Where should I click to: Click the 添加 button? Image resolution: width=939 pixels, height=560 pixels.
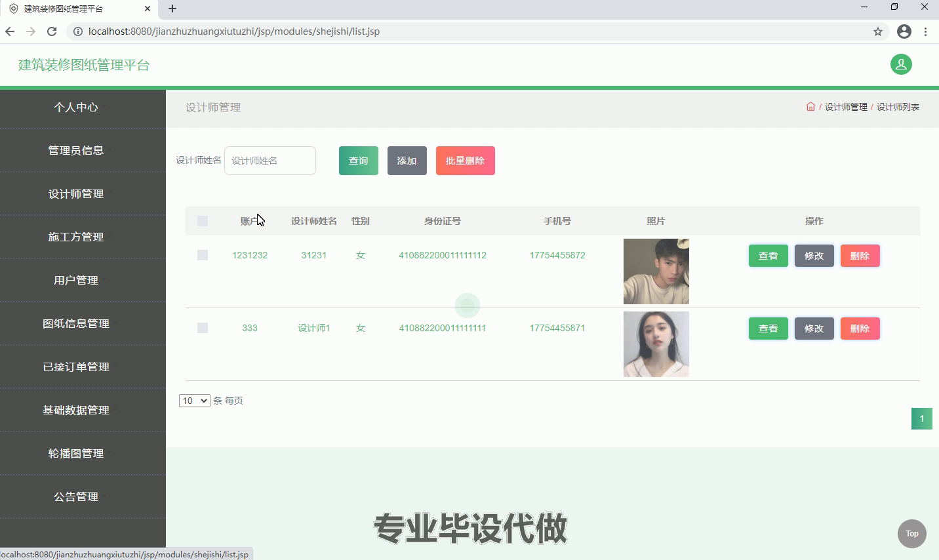407,161
